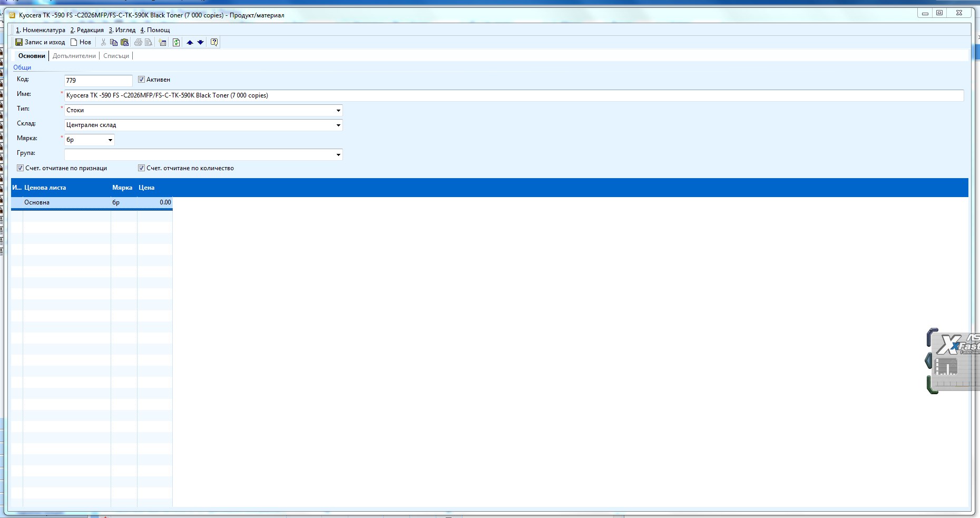
Task: Open the 1. Номенклатура menu
Action: pyautogui.click(x=41, y=30)
